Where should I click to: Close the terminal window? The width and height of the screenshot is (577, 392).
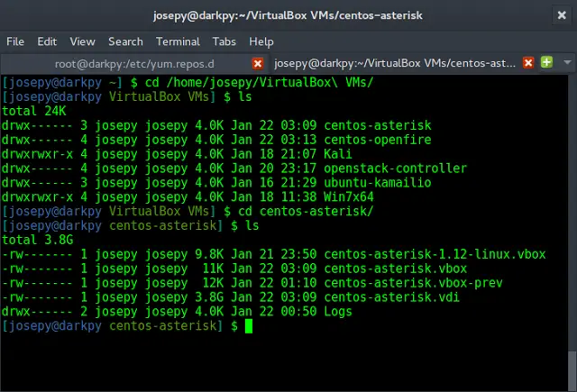(562, 15)
